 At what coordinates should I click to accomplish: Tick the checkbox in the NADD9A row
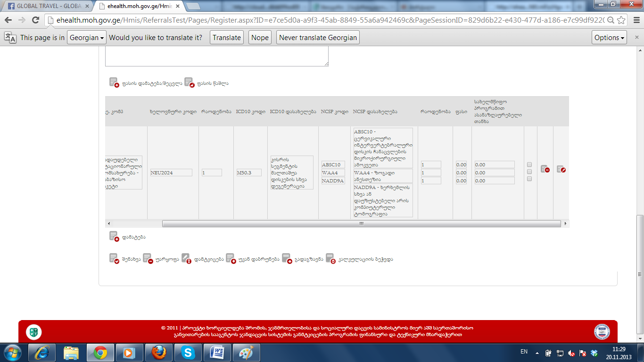pyautogui.click(x=529, y=179)
